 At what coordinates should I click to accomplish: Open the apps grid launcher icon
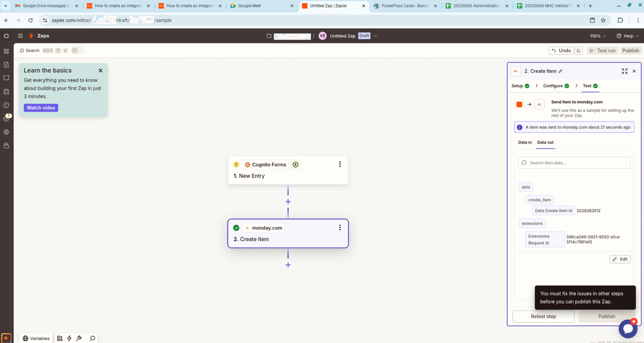click(20, 36)
